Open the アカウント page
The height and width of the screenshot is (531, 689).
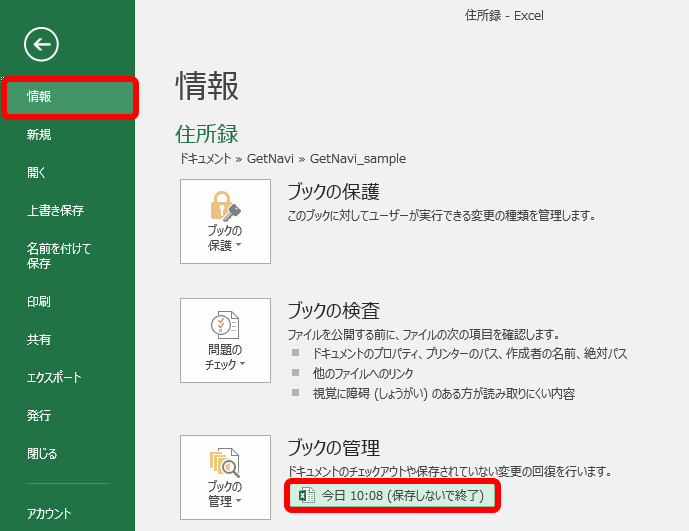tap(49, 513)
